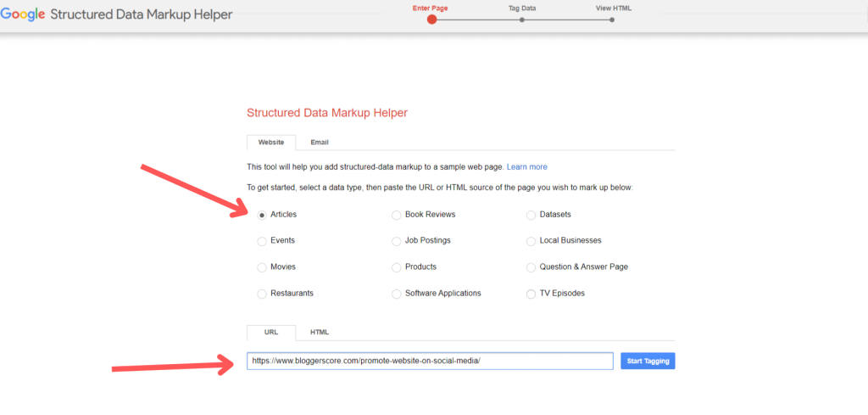The height and width of the screenshot is (415, 868).
Task: Select the Products data type
Action: (397, 267)
